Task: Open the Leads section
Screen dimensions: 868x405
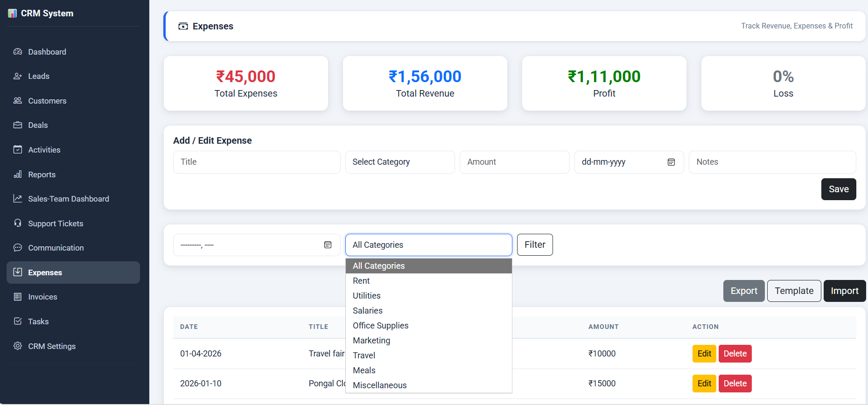Action: (73, 76)
